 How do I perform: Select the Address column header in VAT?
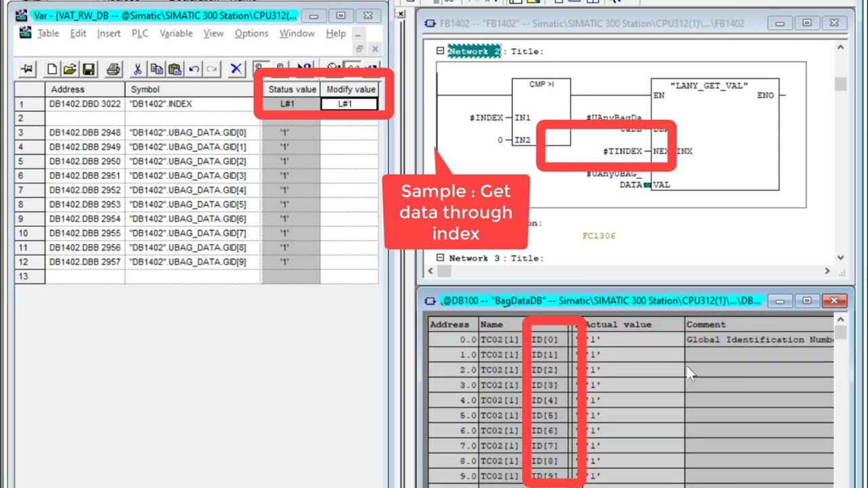[85, 89]
